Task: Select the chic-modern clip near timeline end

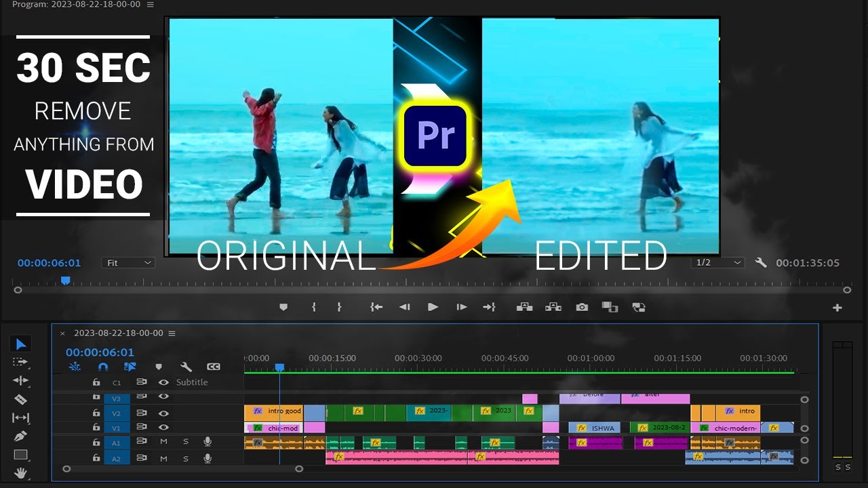Action: click(x=725, y=428)
